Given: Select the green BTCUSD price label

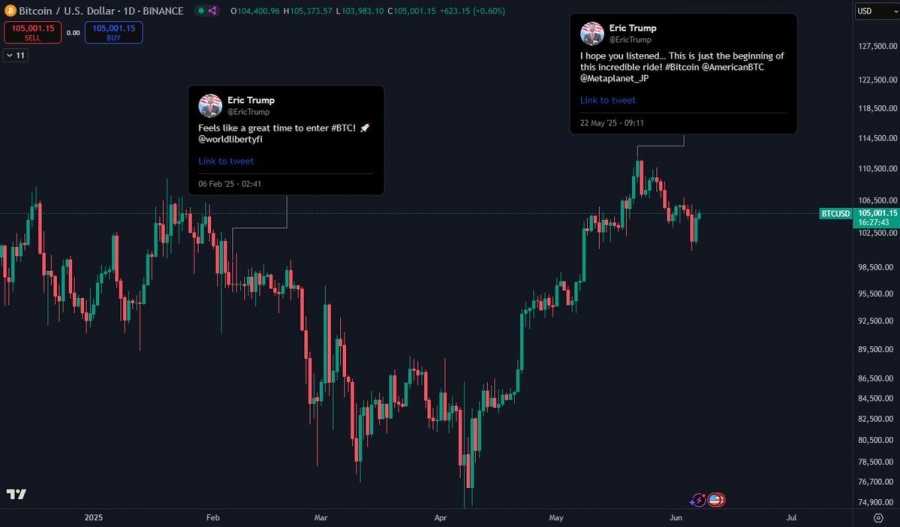Looking at the screenshot, I should (835, 214).
